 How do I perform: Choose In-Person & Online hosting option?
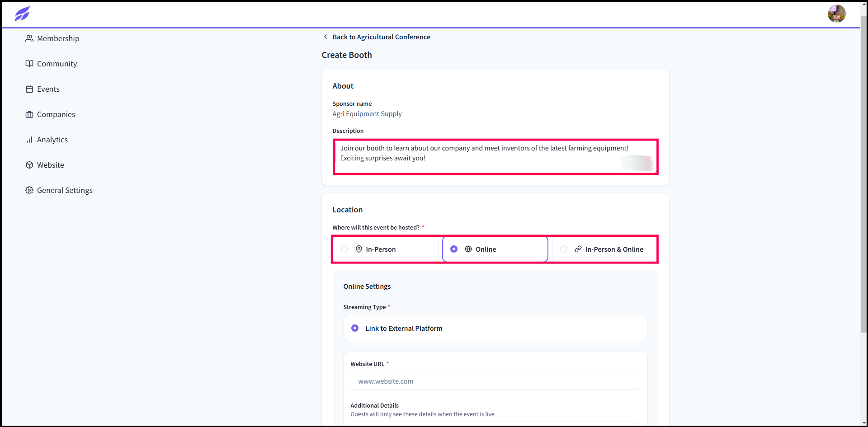(x=604, y=249)
